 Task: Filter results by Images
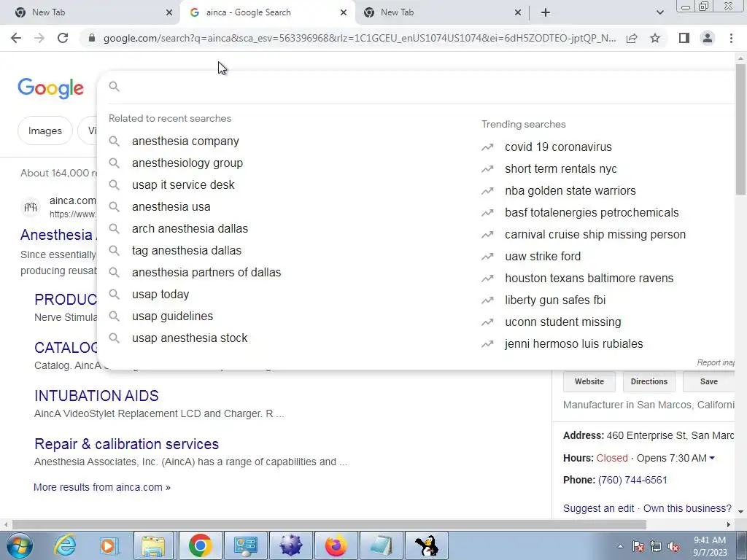(x=45, y=131)
